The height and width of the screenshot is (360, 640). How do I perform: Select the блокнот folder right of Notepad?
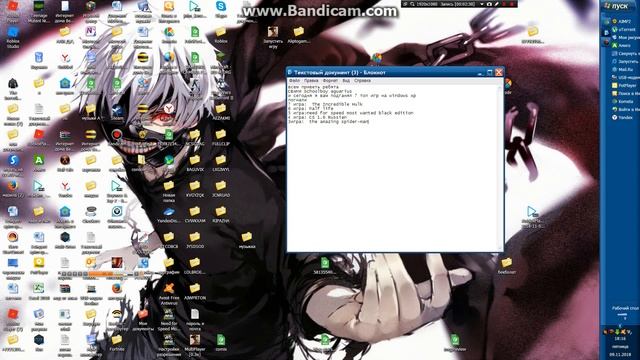(x=507, y=265)
